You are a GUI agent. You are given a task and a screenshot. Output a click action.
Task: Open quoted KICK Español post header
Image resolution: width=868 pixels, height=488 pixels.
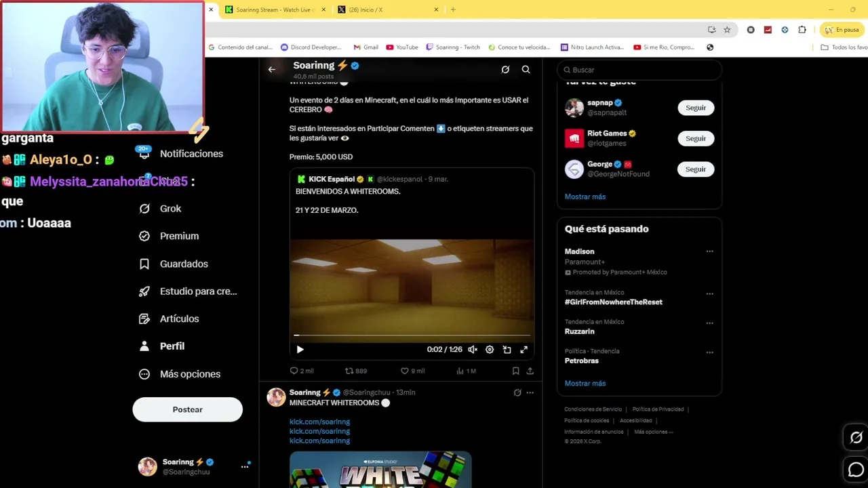click(372, 179)
